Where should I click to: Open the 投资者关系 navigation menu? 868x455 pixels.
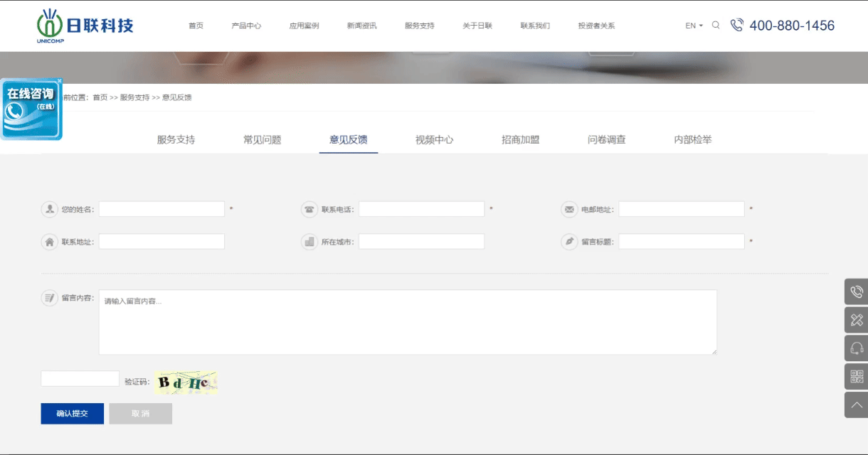point(596,26)
